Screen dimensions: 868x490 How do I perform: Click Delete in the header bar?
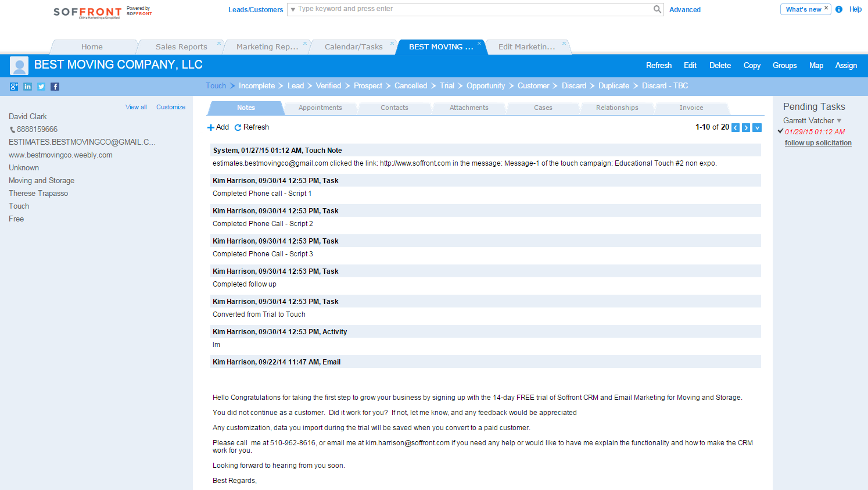click(x=720, y=66)
